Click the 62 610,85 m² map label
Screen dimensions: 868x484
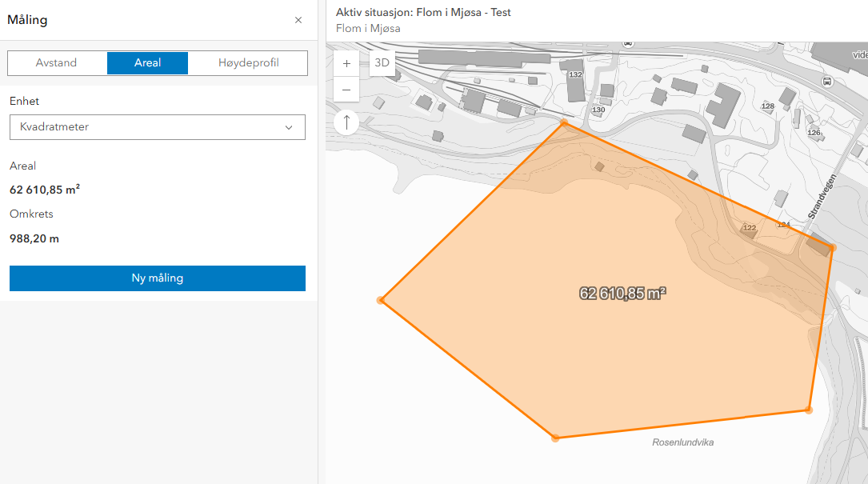pos(622,293)
